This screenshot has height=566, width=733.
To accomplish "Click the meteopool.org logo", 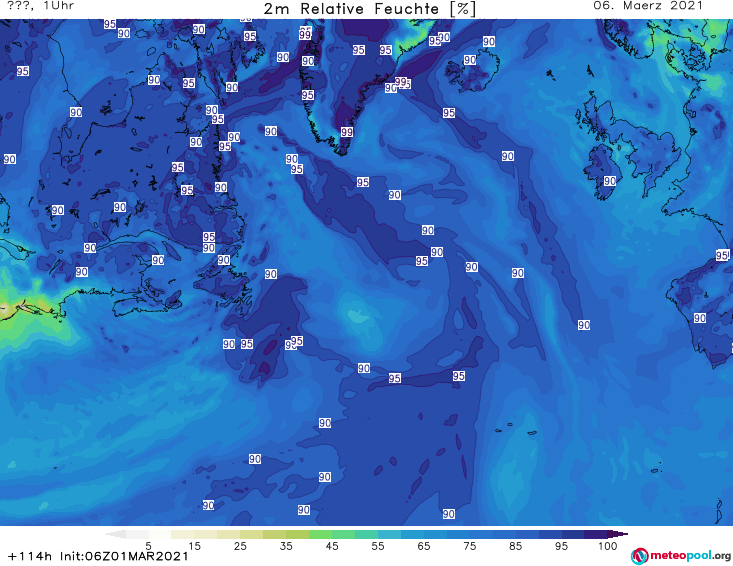I will click(x=681, y=556).
